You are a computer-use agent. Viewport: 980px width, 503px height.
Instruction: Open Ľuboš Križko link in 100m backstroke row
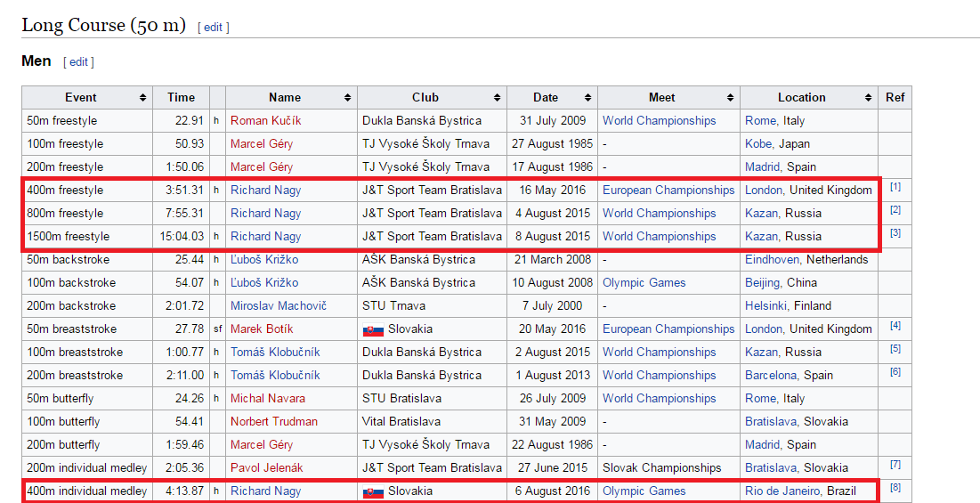click(x=264, y=282)
